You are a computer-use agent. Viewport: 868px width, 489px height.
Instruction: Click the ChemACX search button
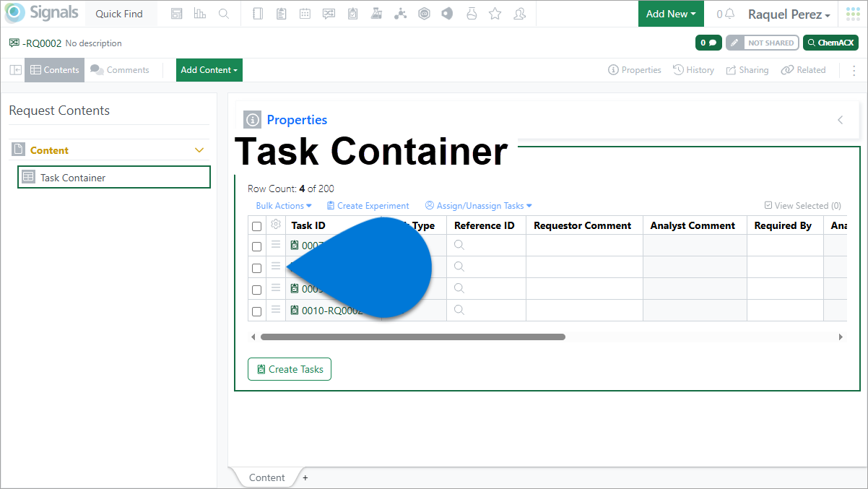830,43
